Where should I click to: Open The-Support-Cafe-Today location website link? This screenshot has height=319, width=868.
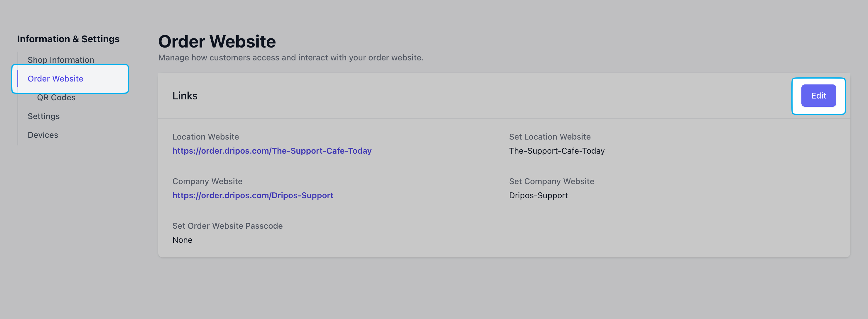click(x=272, y=151)
